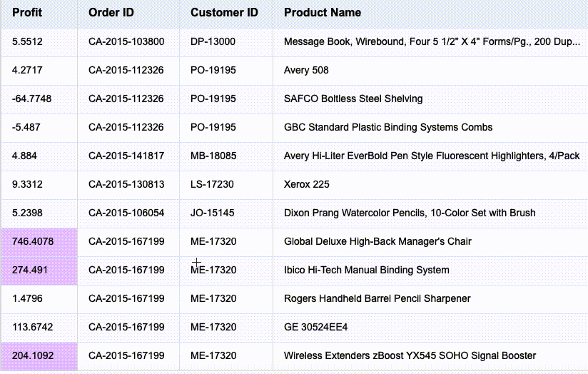Select order ID CA-2015-141817
This screenshot has width=588, height=374.
126,156
